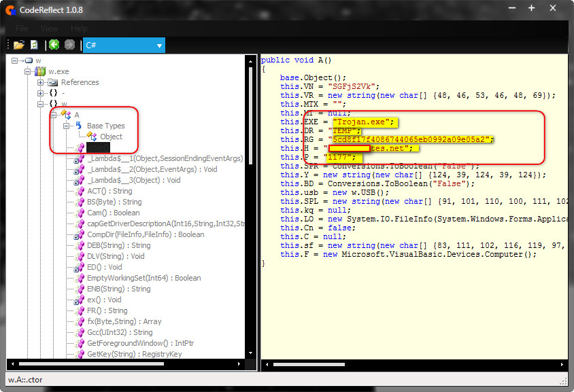Image resolution: width=574 pixels, height=392 pixels.
Task: Collapse the class A node
Action: coord(53,115)
